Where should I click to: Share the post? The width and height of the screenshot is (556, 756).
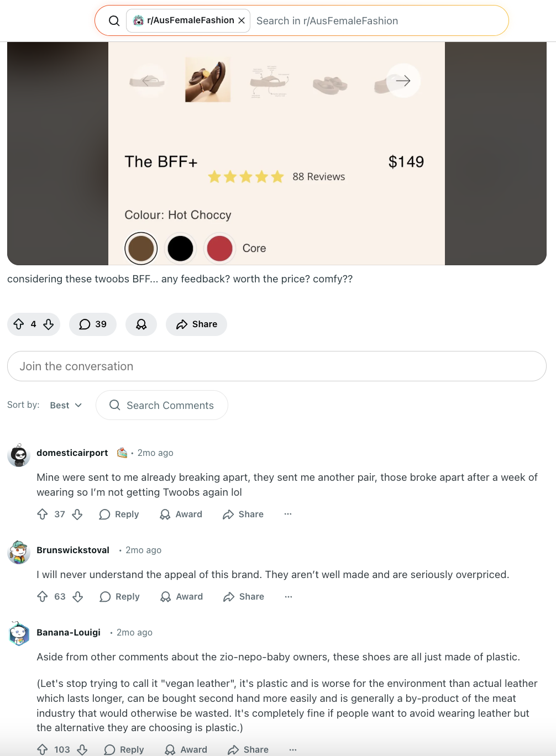196,324
